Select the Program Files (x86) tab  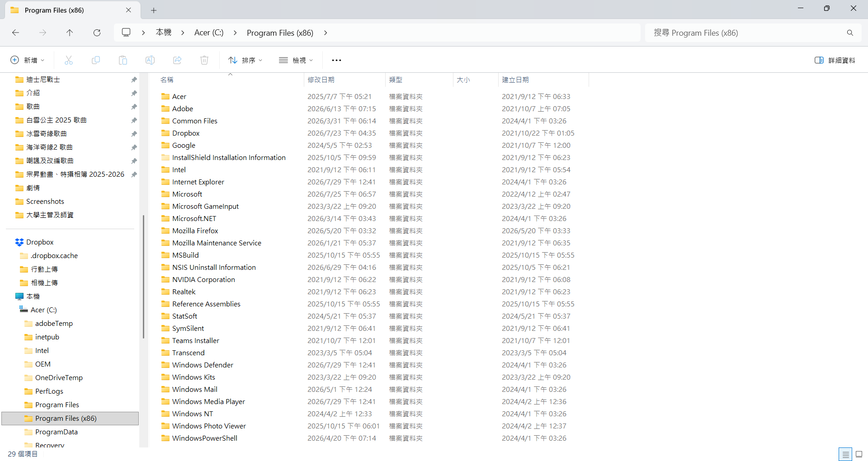point(72,10)
